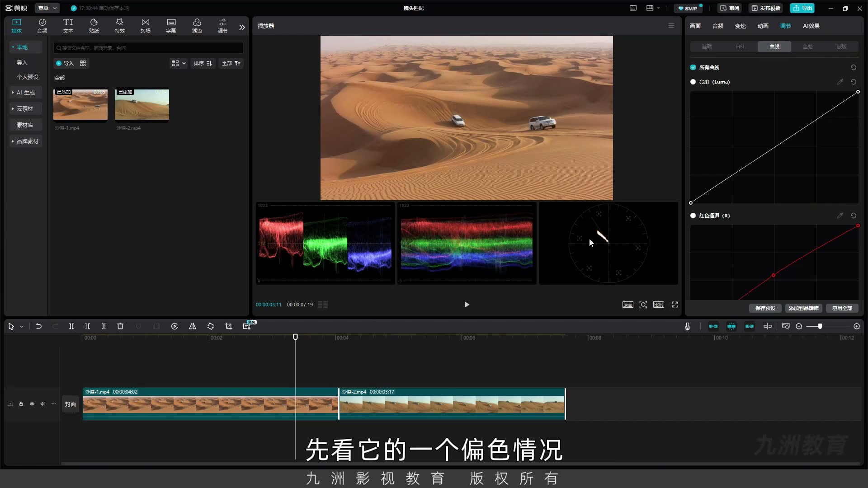Switch to the AI效果 tab
Screen dimensions: 868x488
click(811, 26)
